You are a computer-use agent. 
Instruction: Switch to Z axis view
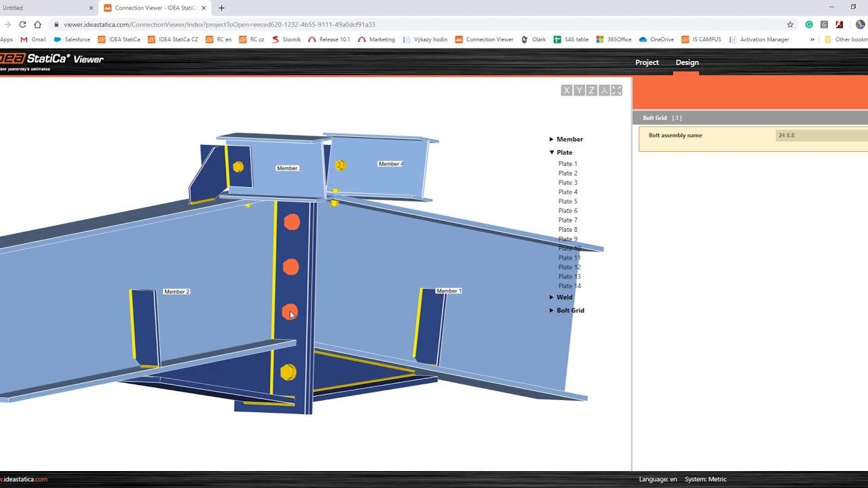[x=591, y=90]
